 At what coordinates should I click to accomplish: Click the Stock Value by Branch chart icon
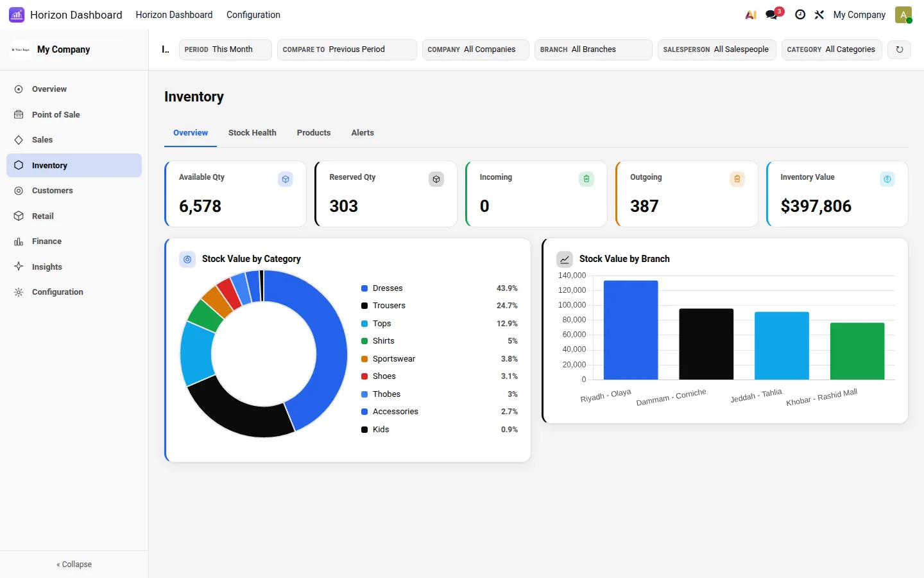565,259
